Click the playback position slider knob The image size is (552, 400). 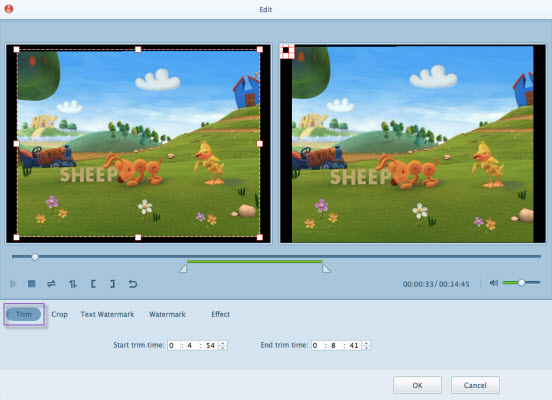point(35,257)
